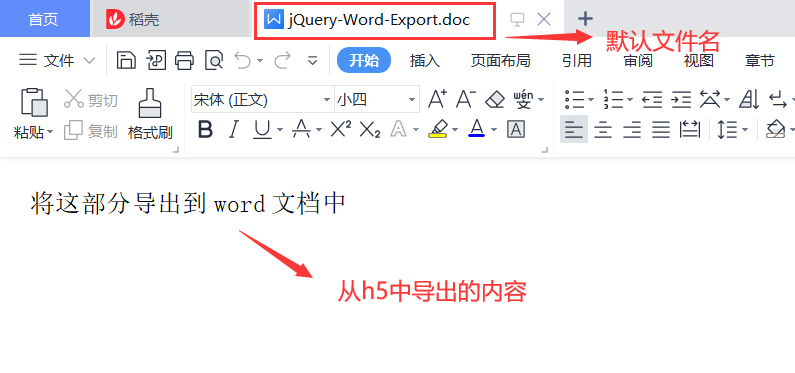Toggle Italic formatting
This screenshot has width=795, height=373.
(x=233, y=130)
